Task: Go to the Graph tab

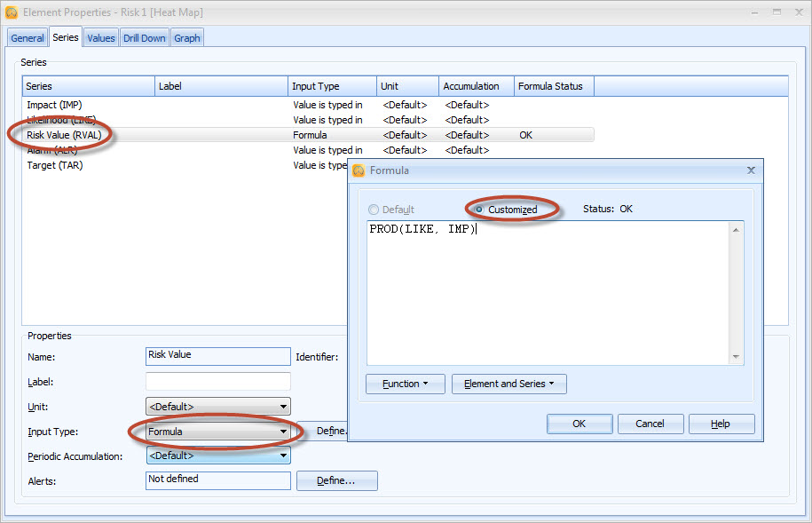Action: tap(186, 38)
